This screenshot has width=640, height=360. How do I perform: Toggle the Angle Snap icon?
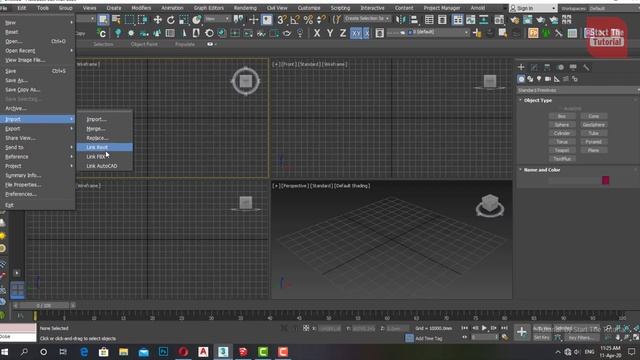tap(295, 20)
